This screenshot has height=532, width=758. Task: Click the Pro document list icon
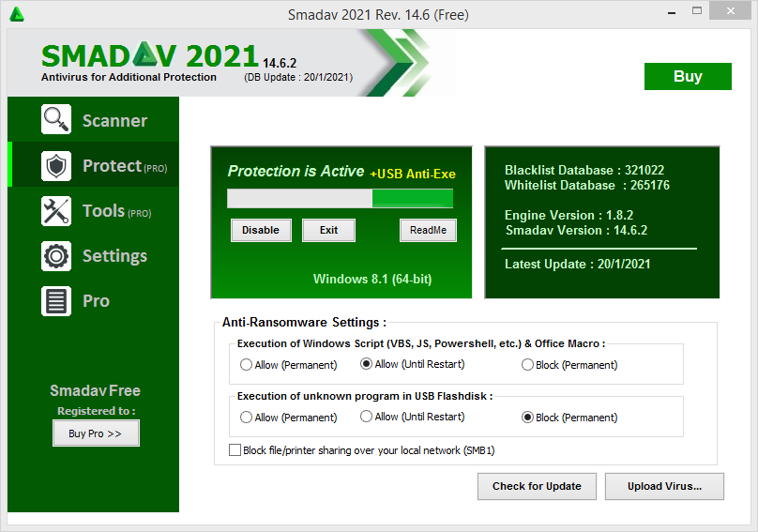(56, 301)
